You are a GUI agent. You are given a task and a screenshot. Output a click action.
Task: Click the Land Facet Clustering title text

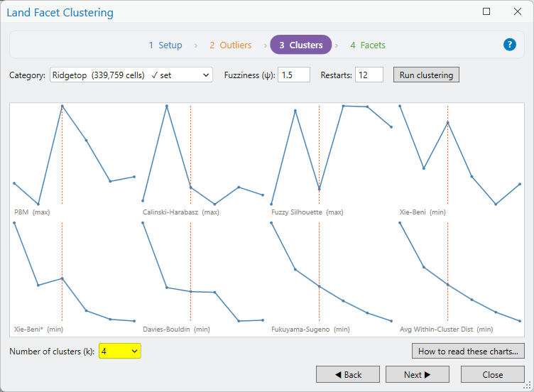click(x=60, y=13)
